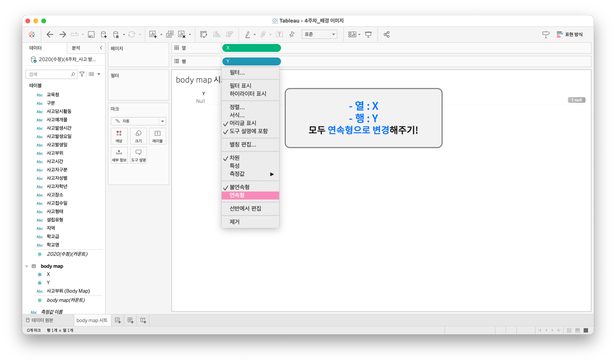Toggle 도구 설명에 포함 option
The width and height of the screenshot is (616, 364).
tap(249, 132)
